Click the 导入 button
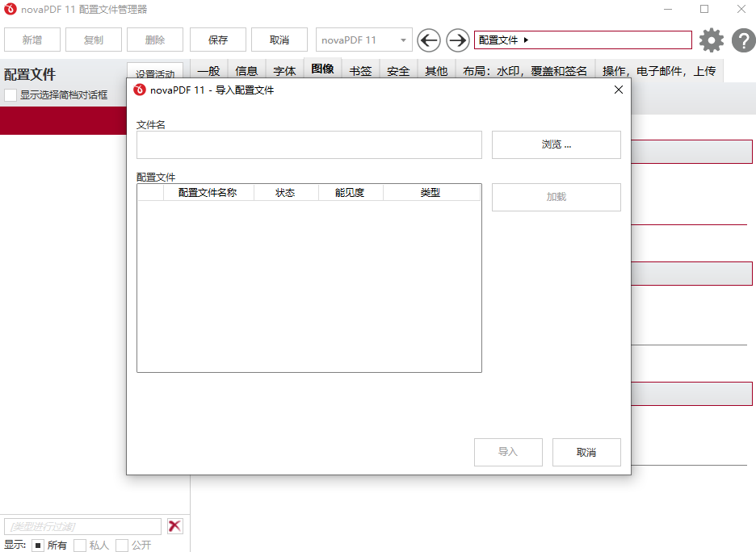The image size is (756, 552). tap(508, 452)
